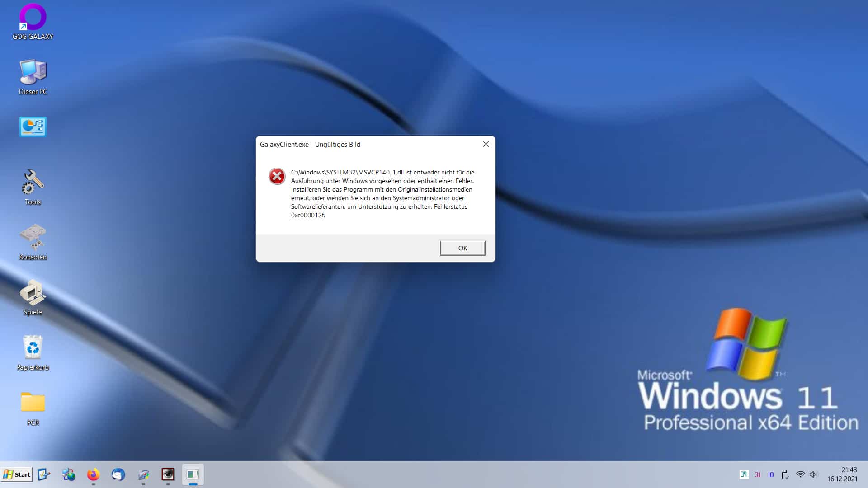Open the eye icon app in taskbar
Image resolution: width=868 pixels, height=488 pixels.
(x=168, y=474)
